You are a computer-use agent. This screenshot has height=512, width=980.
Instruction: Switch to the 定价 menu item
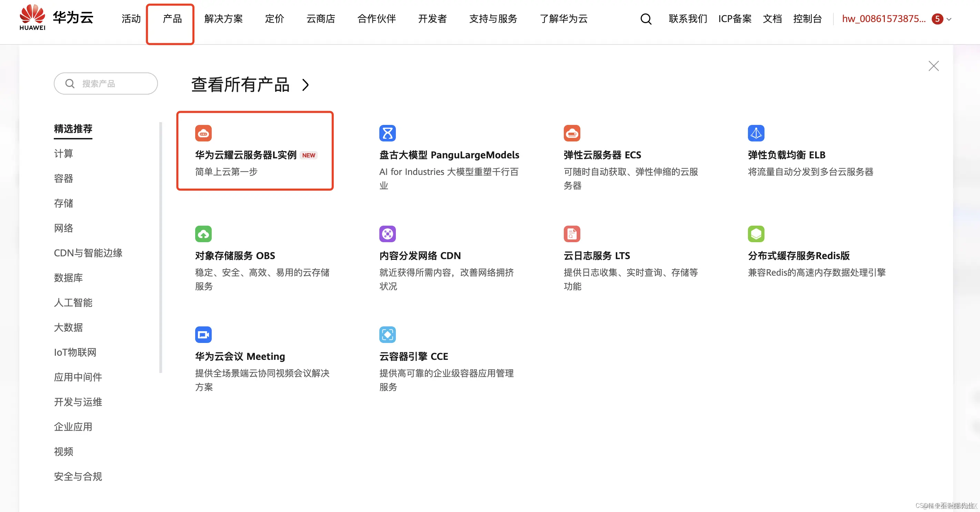click(x=274, y=19)
